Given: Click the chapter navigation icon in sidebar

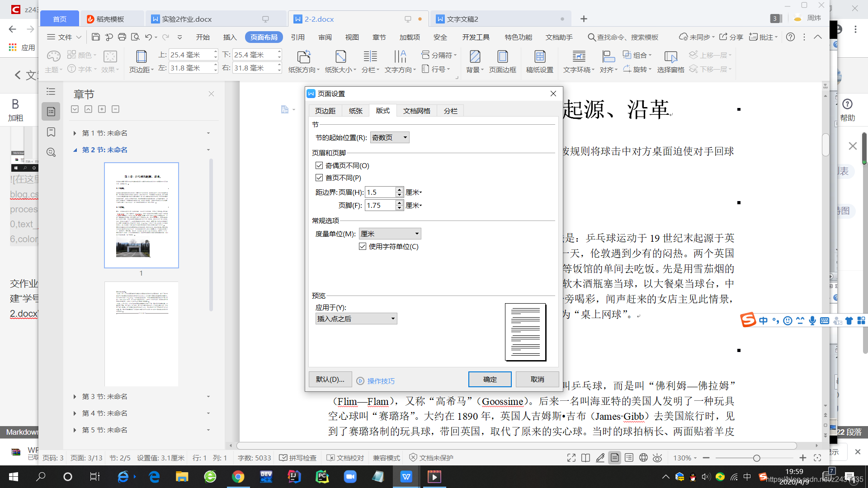Looking at the screenshot, I should pos(51,112).
